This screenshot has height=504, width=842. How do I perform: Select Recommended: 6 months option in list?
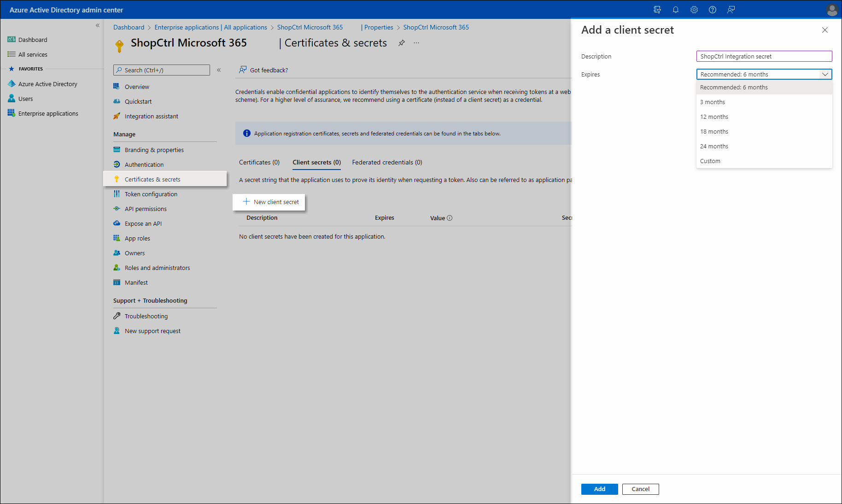coord(764,87)
